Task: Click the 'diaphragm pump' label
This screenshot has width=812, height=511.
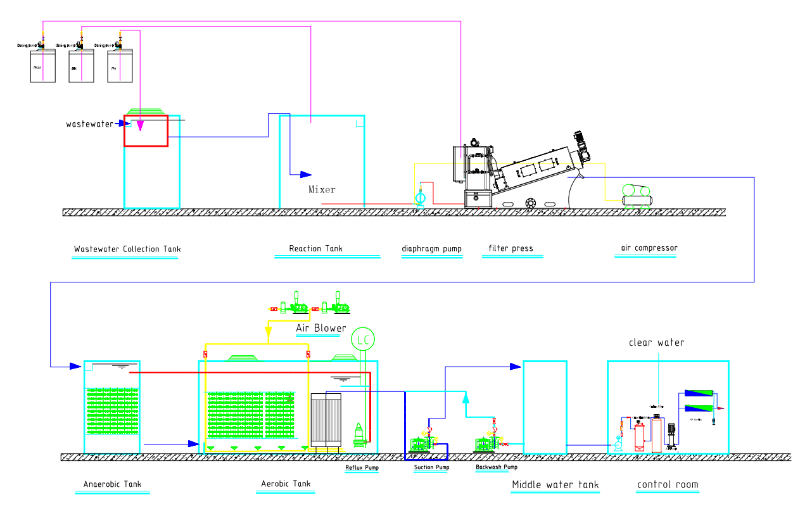Action: click(x=432, y=249)
